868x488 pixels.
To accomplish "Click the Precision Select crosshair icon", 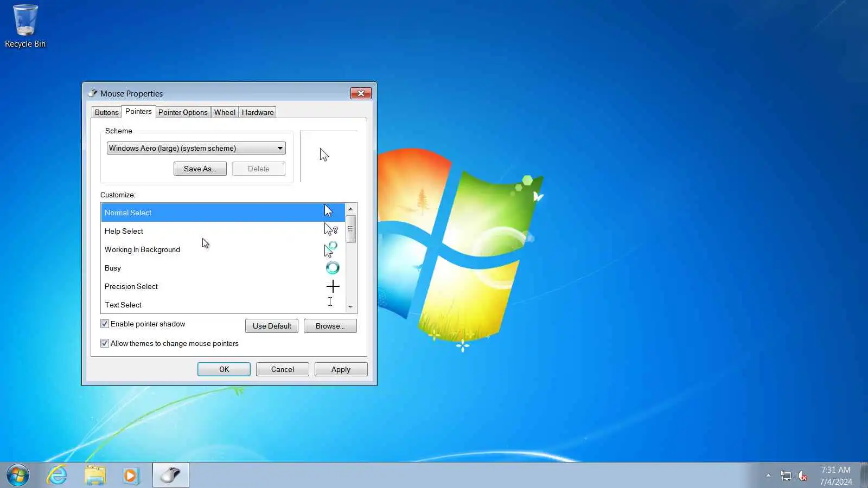I will tap(333, 286).
